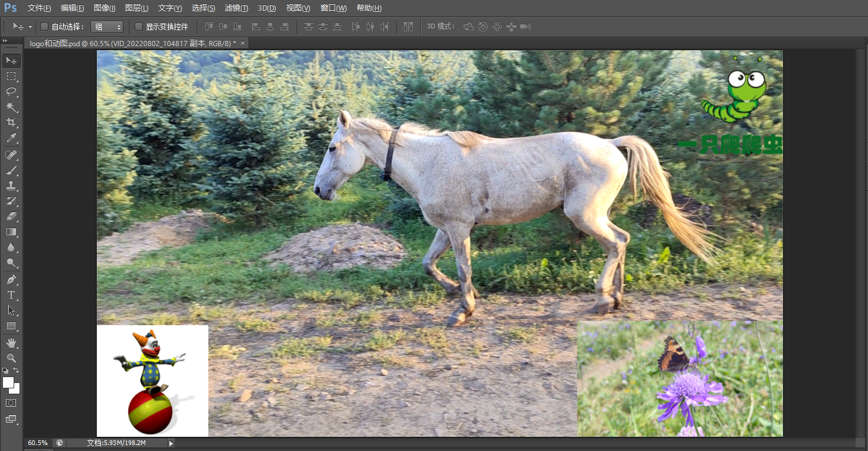The image size is (868, 451).
Task: Click 3D rotate mode icon
Action: point(469,27)
